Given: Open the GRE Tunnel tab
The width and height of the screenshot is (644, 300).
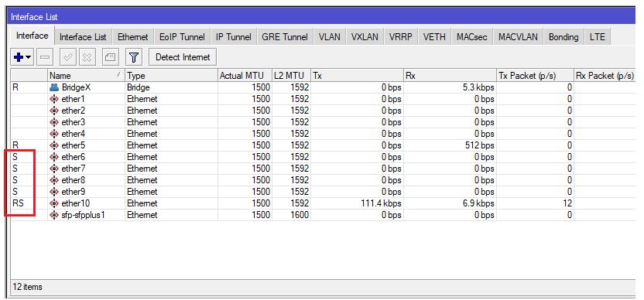Looking at the screenshot, I should [285, 37].
